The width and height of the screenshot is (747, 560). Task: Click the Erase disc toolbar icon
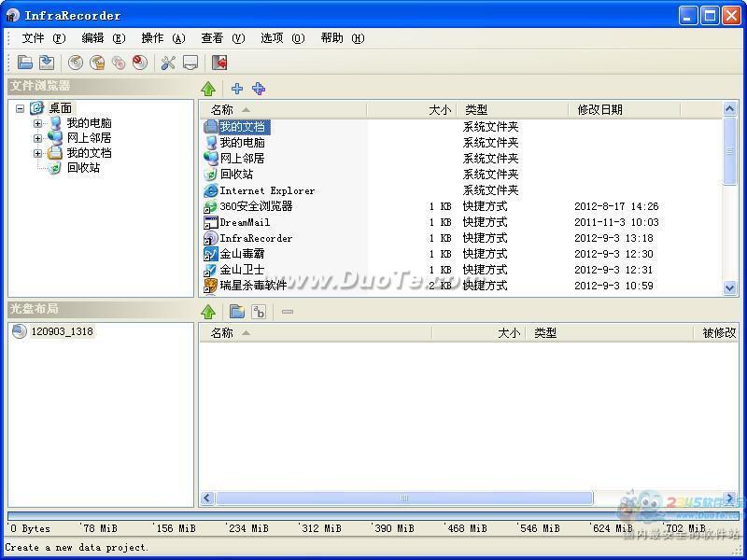tap(140, 63)
